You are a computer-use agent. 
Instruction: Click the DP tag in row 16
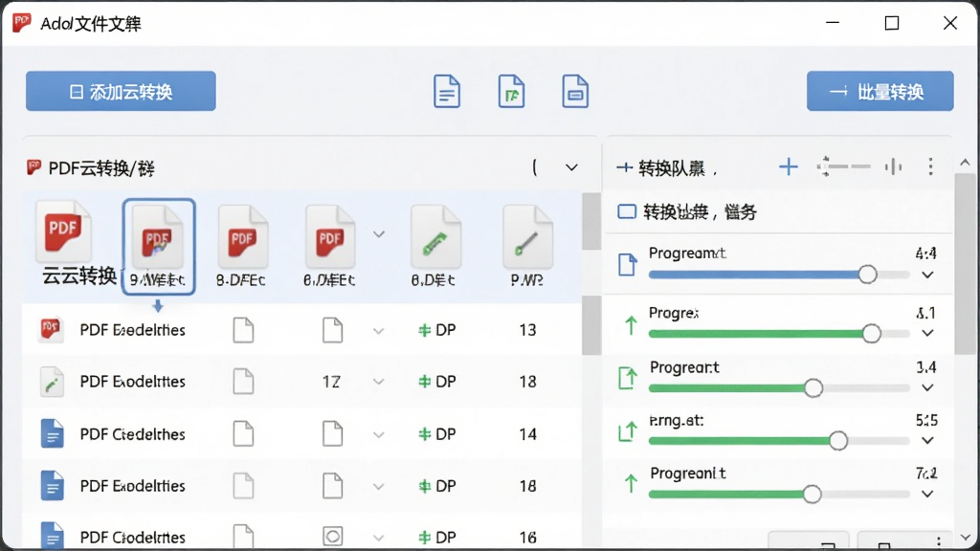436,538
